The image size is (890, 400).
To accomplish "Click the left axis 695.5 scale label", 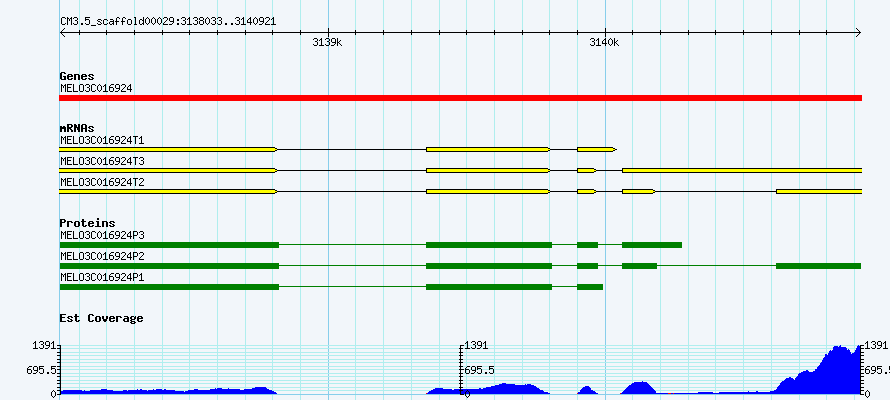I will (43, 370).
